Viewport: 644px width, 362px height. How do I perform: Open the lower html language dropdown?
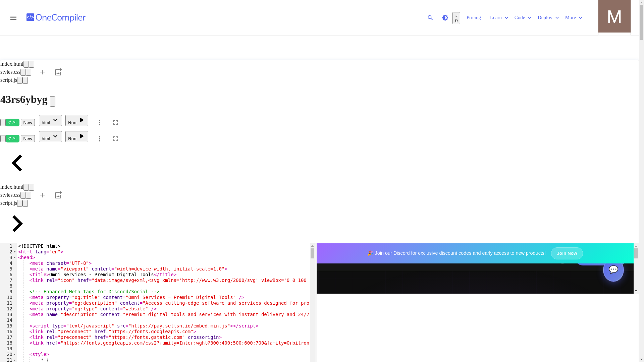coord(50,137)
